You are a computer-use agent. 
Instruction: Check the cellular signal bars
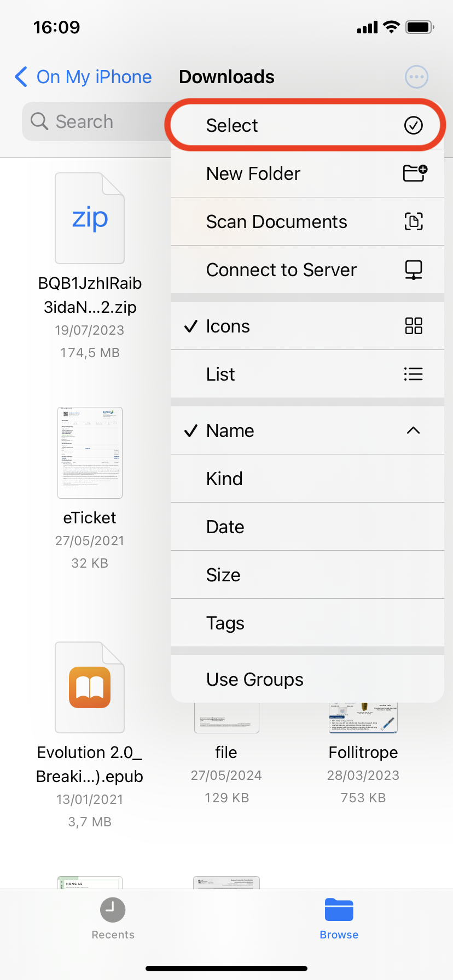367,27
